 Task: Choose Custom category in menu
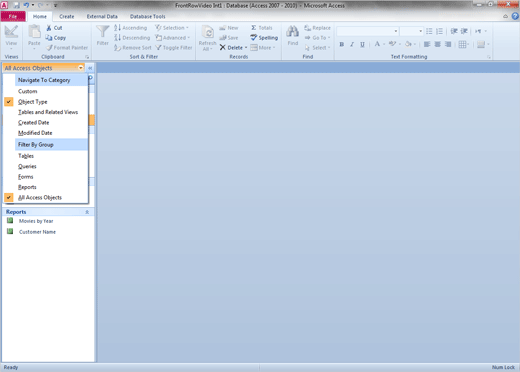[28, 91]
